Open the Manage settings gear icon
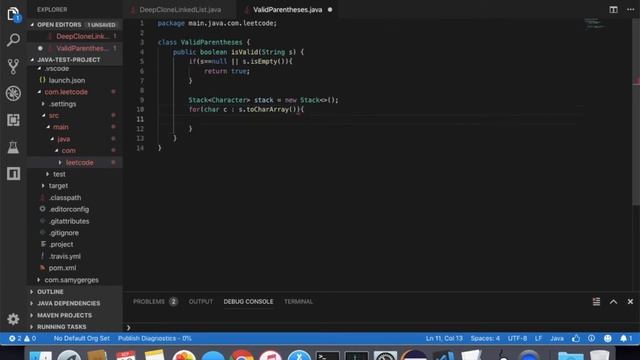640x360 pixels. (13, 319)
